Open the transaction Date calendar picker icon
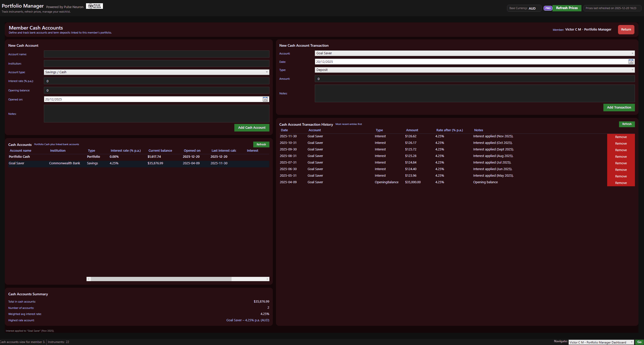The height and width of the screenshot is (345, 644). coord(631,62)
